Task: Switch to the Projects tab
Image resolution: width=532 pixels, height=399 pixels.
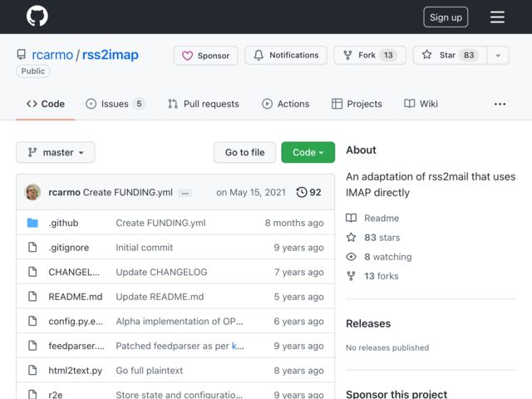Action: 357,104
